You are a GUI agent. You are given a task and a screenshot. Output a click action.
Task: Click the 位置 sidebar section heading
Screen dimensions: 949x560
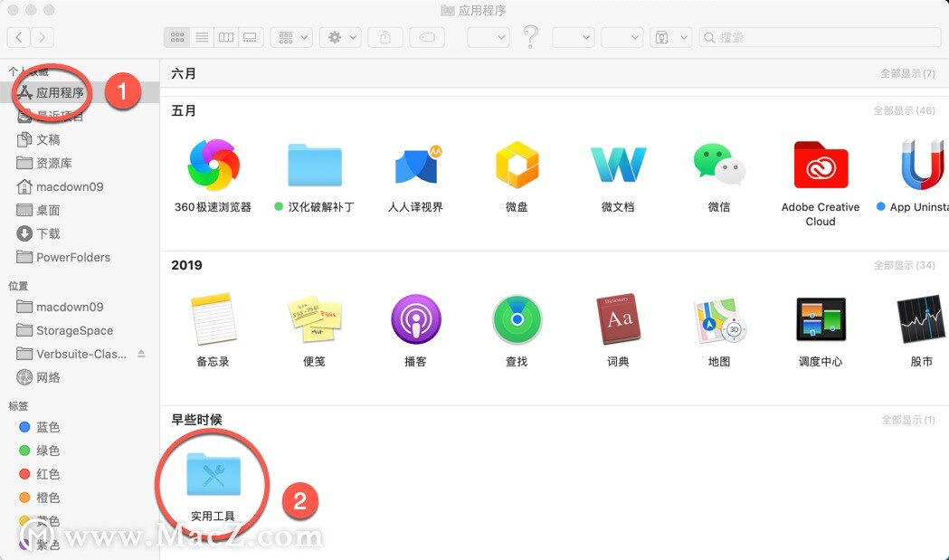coord(18,286)
